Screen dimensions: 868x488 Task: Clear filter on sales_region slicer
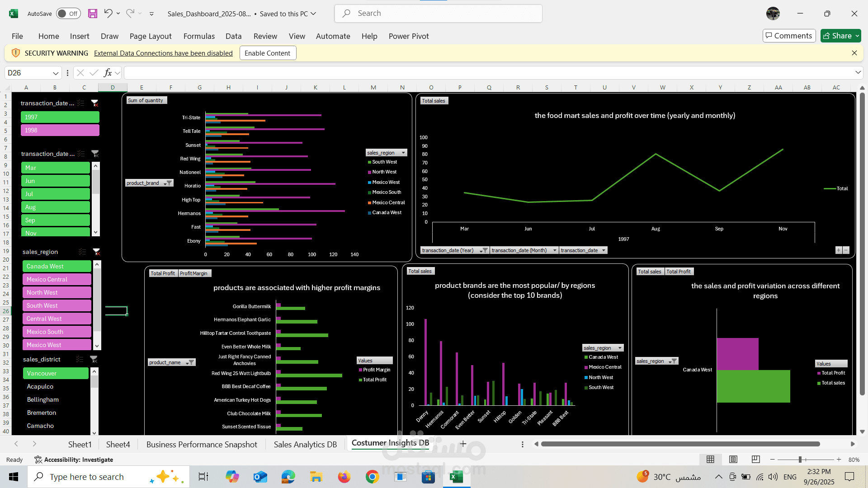click(96, 252)
